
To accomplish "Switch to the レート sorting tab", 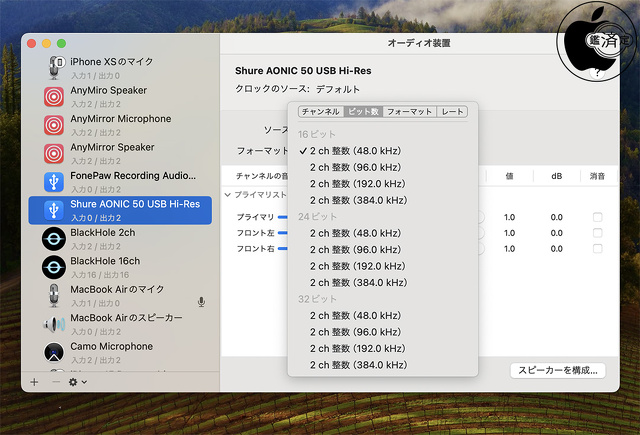I will click(x=452, y=112).
